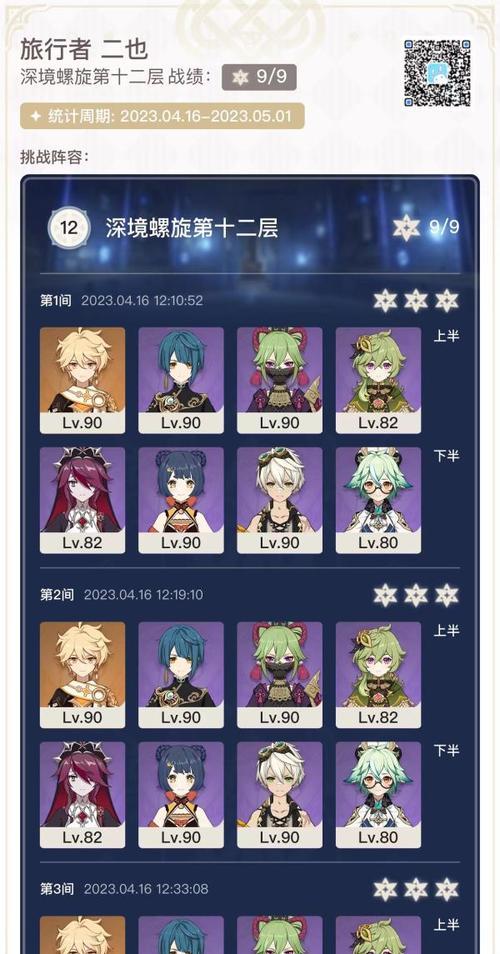Image resolution: width=500 pixels, height=954 pixels.
Task: Click first star of Chamber 1 rating
Action: tap(385, 301)
